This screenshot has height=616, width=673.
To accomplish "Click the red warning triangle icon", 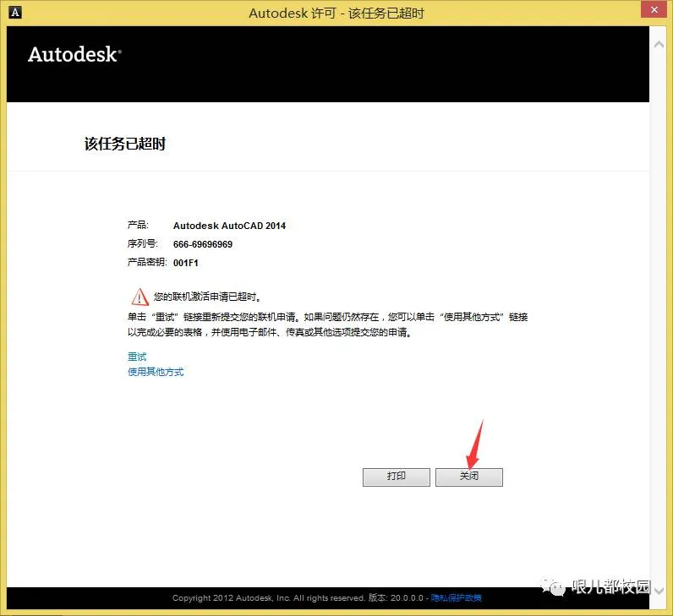I will coord(140,297).
